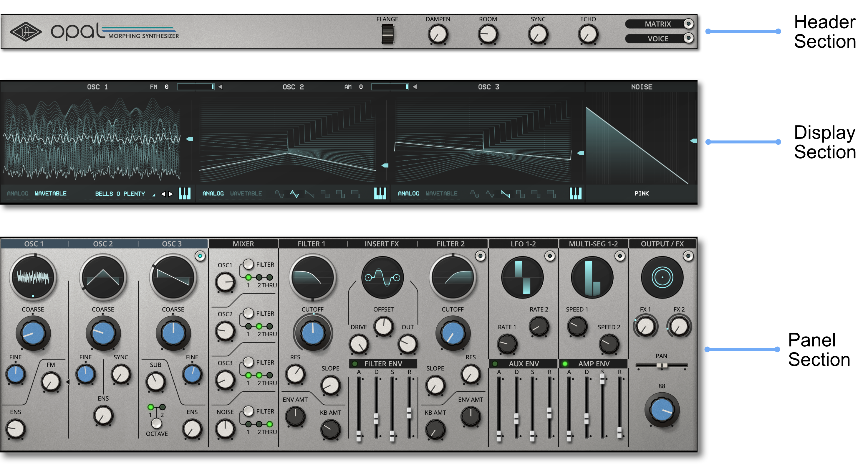Switch to the INSERT FX panel tab
The image size is (868, 466).
(381, 244)
